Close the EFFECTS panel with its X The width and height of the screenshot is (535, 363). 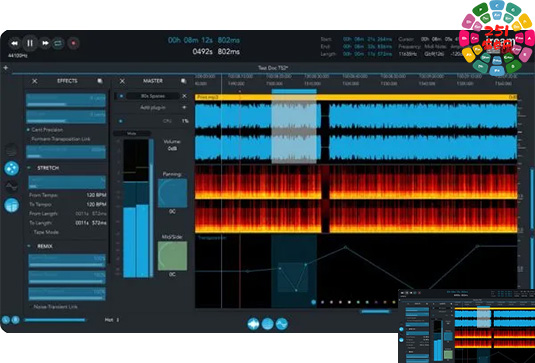(34, 81)
